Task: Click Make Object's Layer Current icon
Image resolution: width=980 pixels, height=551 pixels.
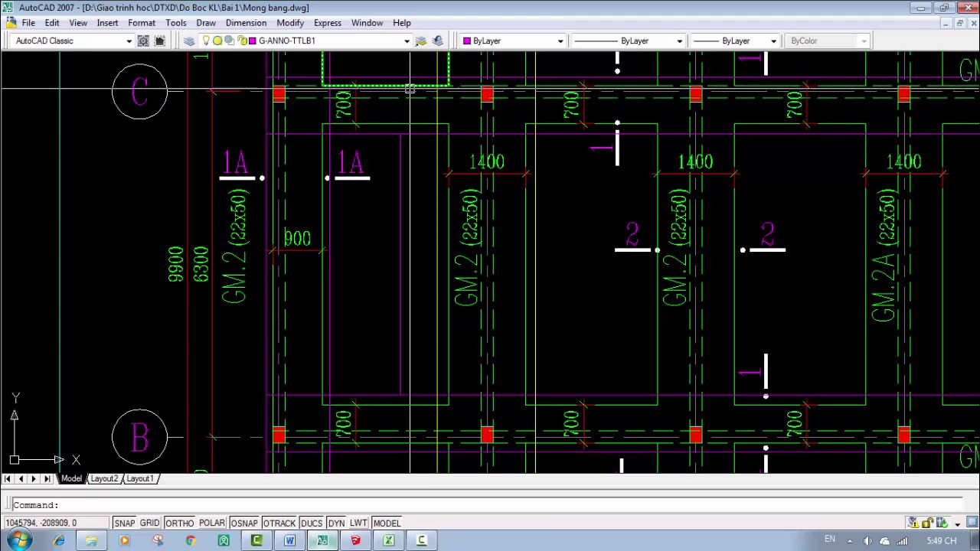Action: [421, 41]
